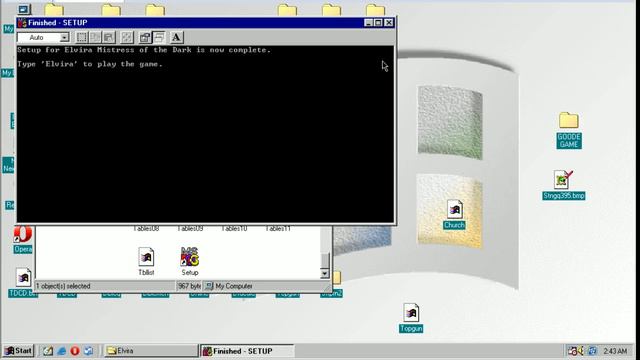
Task: Click scroll down arrow in Elvira folder window
Action: coord(325,273)
